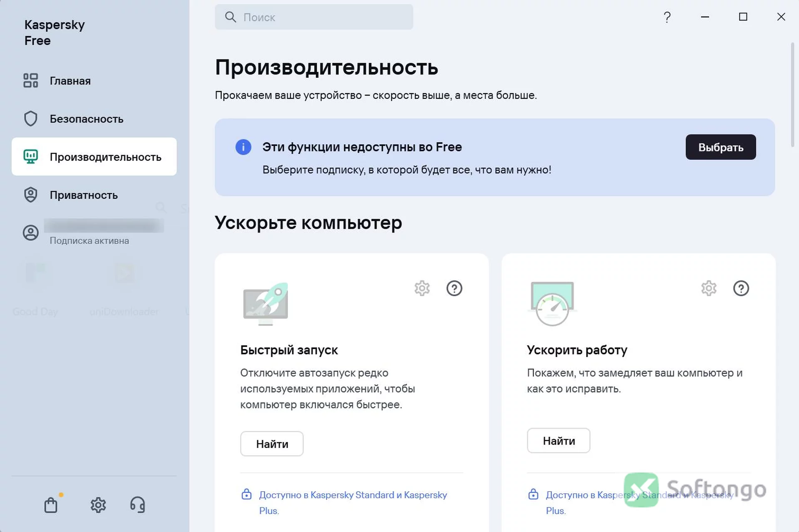This screenshot has height=532, width=799.
Task: Open the store shopping bag icon
Action: click(x=51, y=505)
